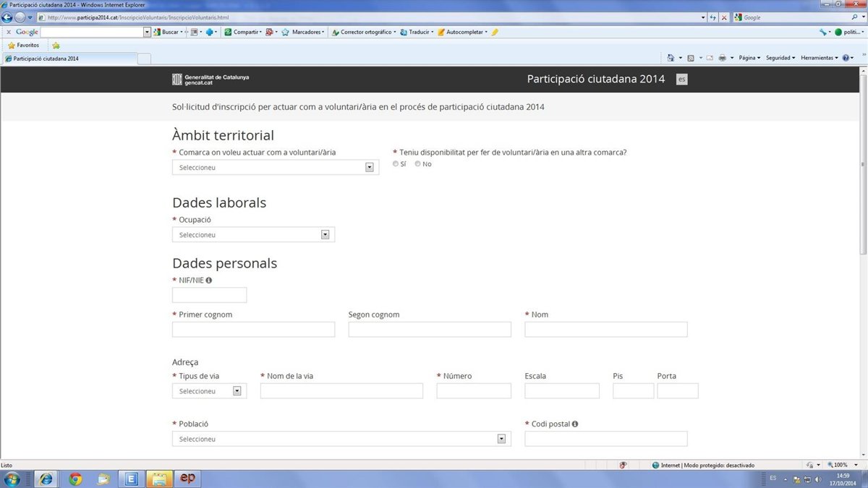This screenshot has height=488, width=868.
Task: Click the Home icon in command bar
Action: (671, 58)
